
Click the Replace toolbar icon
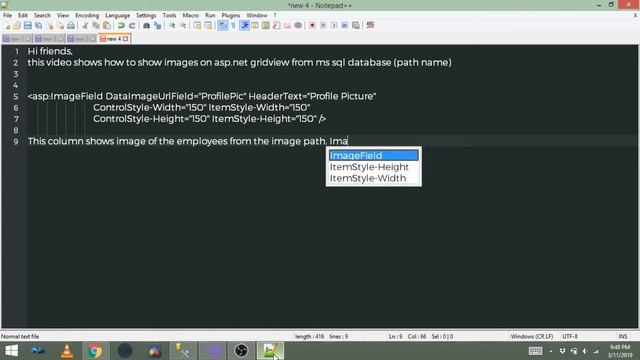(x=158, y=26)
